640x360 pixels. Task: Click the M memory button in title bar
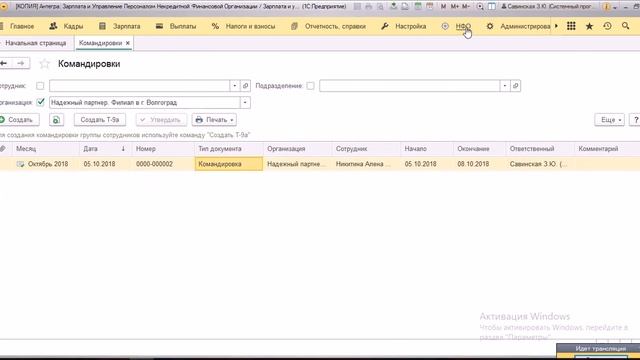click(x=443, y=7)
